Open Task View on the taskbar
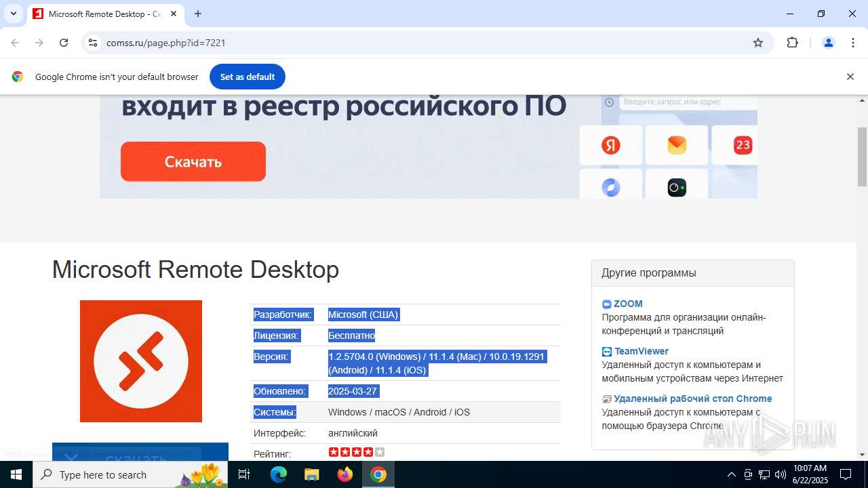The image size is (868, 488). (245, 474)
